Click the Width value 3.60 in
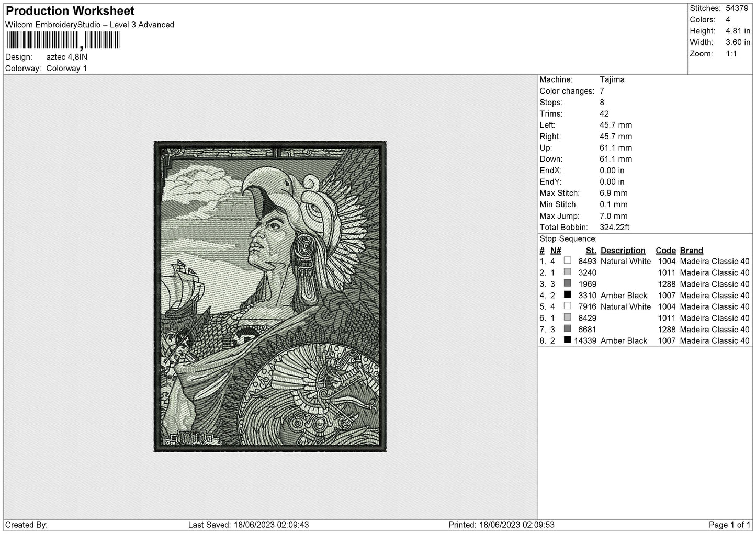Viewport: 756px width, 534px height. click(738, 42)
